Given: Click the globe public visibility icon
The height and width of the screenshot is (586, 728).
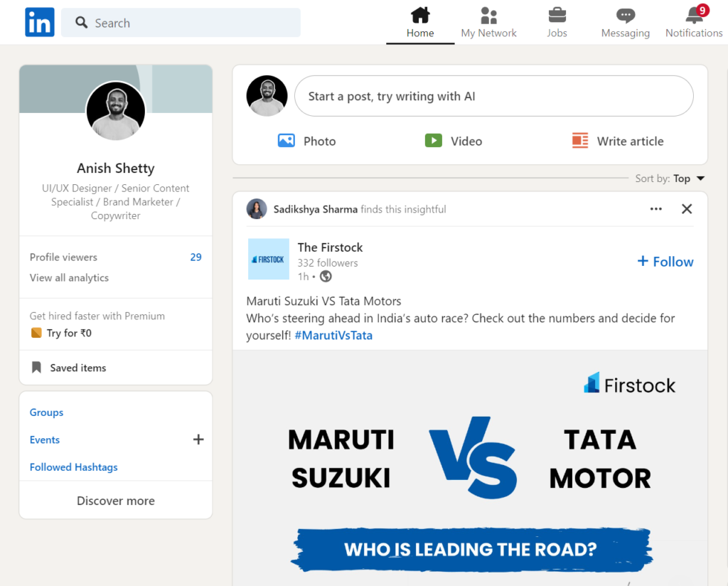Looking at the screenshot, I should [x=326, y=276].
